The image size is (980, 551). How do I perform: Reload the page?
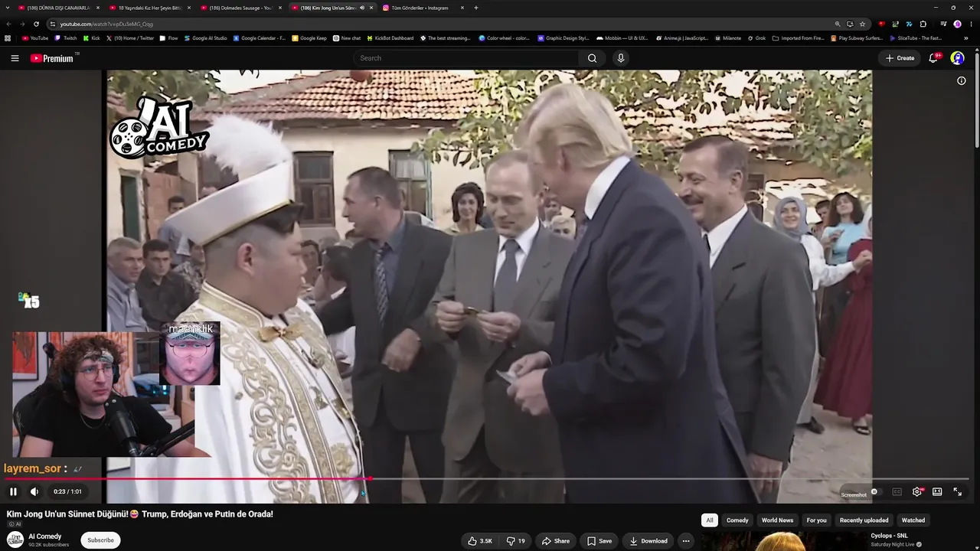point(36,24)
